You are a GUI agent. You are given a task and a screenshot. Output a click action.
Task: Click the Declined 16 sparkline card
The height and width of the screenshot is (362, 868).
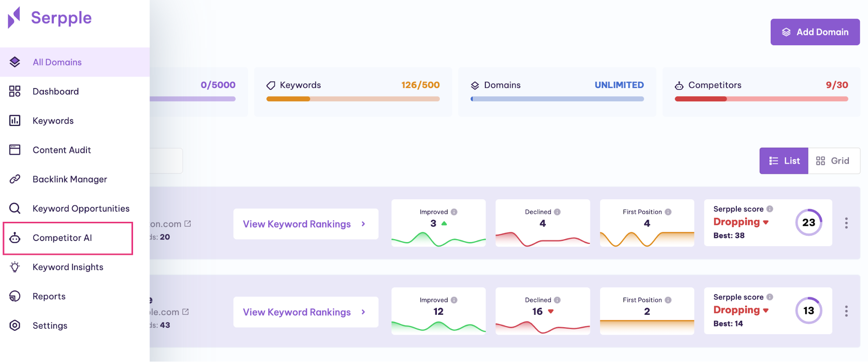(x=543, y=311)
